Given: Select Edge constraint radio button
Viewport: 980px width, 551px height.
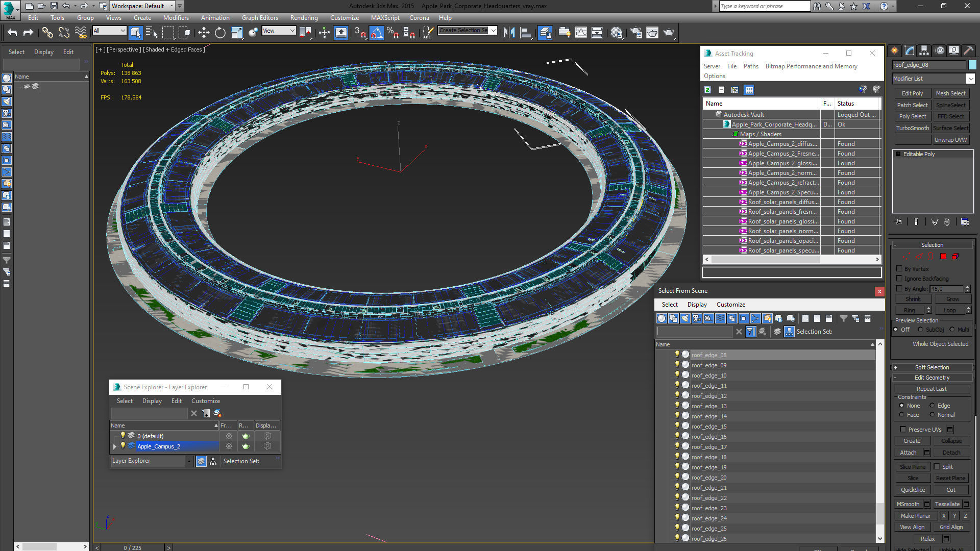Looking at the screenshot, I should tap(932, 406).
